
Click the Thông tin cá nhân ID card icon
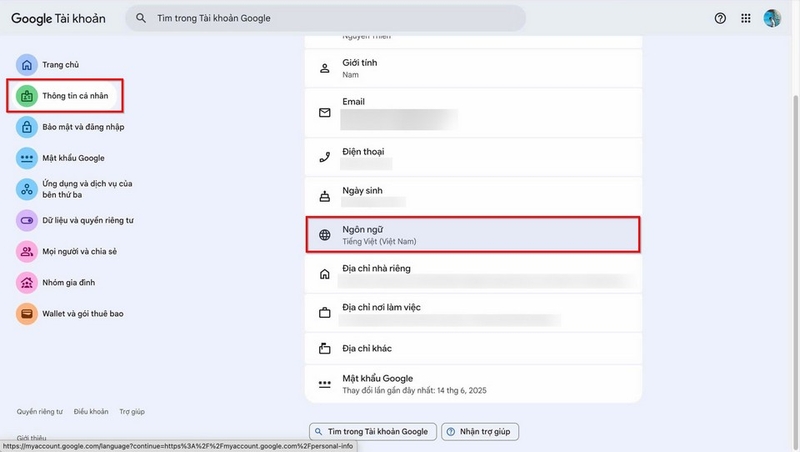tap(27, 96)
